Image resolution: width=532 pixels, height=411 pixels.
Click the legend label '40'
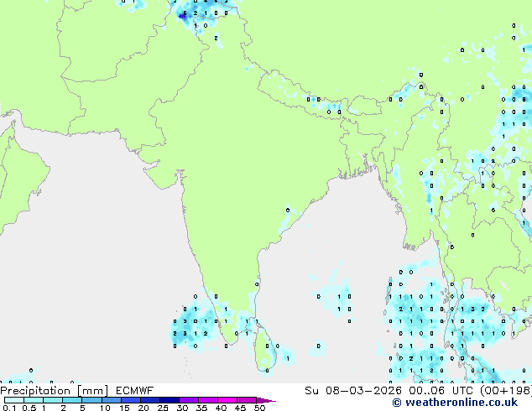click(221, 408)
